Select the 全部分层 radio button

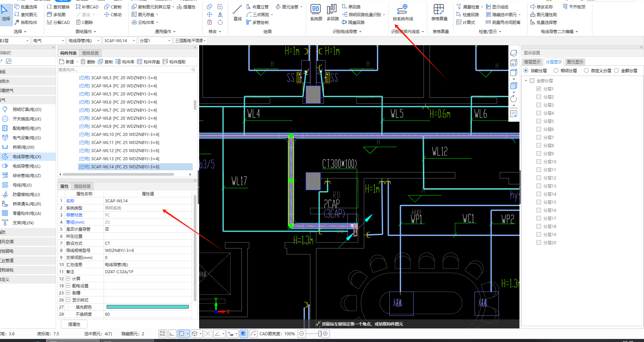[x=616, y=70]
